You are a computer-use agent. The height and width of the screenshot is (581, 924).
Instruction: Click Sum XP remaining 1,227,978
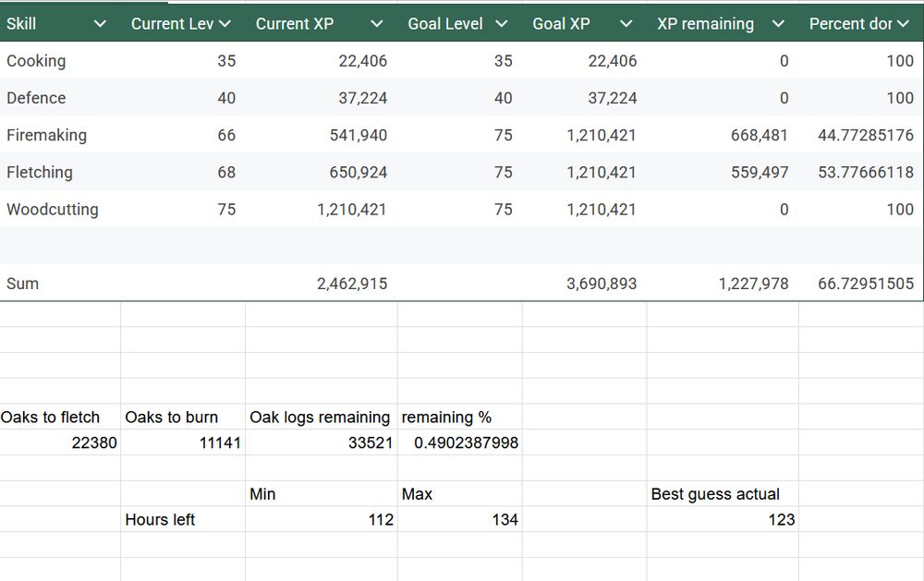pyautogui.click(x=753, y=284)
